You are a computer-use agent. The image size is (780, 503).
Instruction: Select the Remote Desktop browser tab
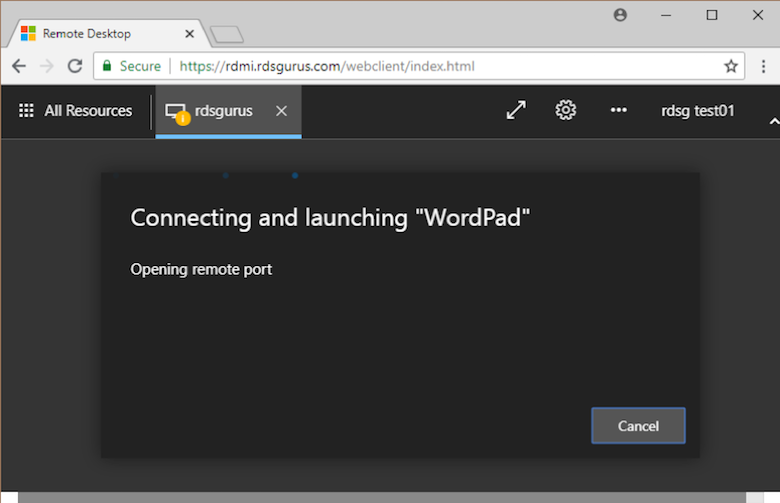coord(100,33)
